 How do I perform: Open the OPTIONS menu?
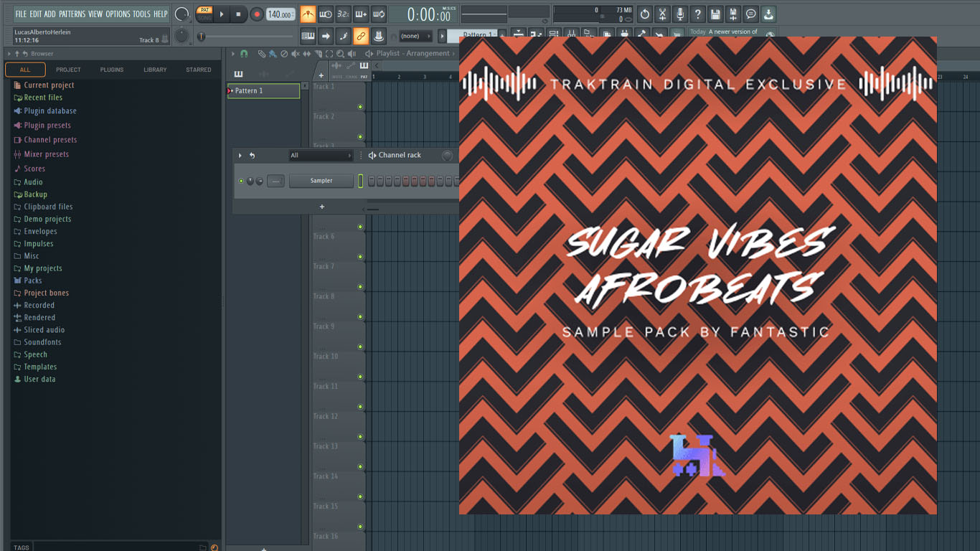tap(118, 14)
